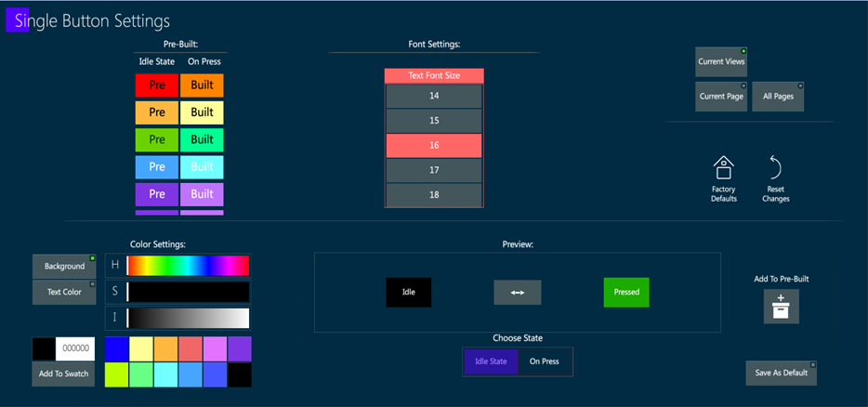Pick the orange Built on-press preset
Screen dimensions: 868x407
coord(202,85)
